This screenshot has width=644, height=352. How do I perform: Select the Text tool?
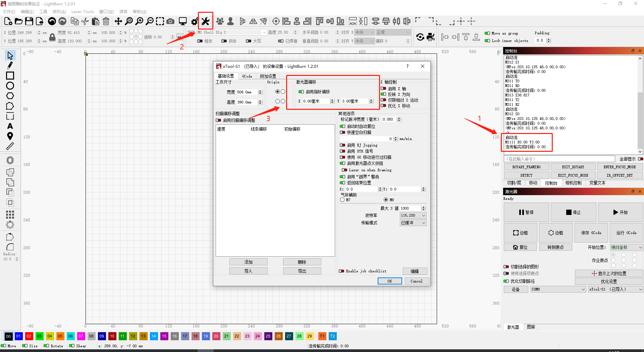(10, 126)
